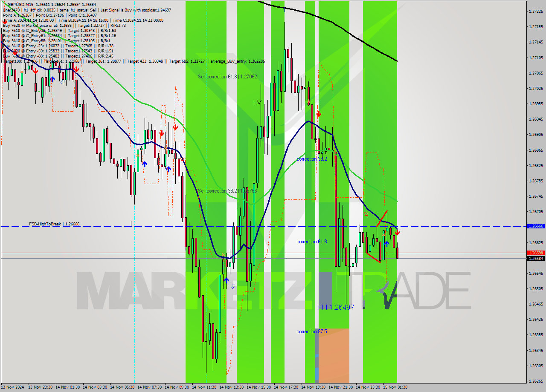
Task: Click the 1.26985 price axis label
Action: (x=536, y=104)
